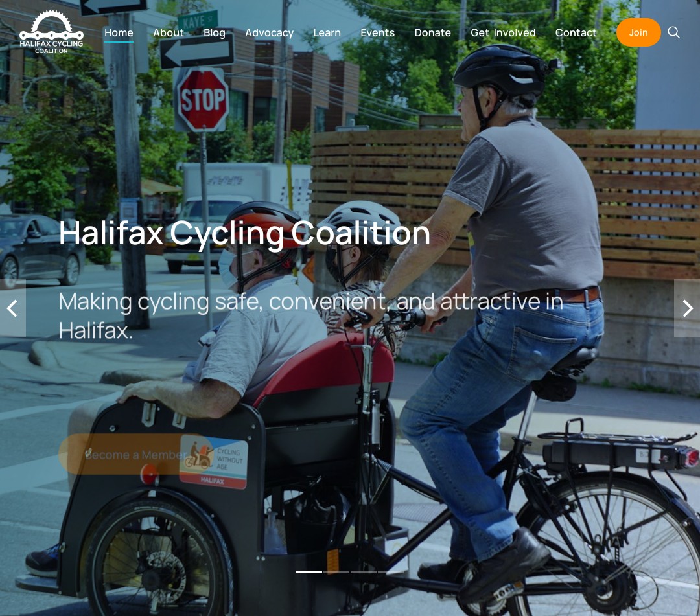700x616 pixels.
Task: Expand the Learn menu
Action: pyautogui.click(x=327, y=32)
